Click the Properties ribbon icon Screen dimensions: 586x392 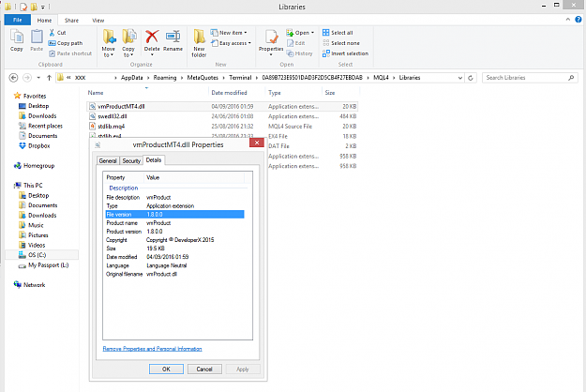coord(271,42)
